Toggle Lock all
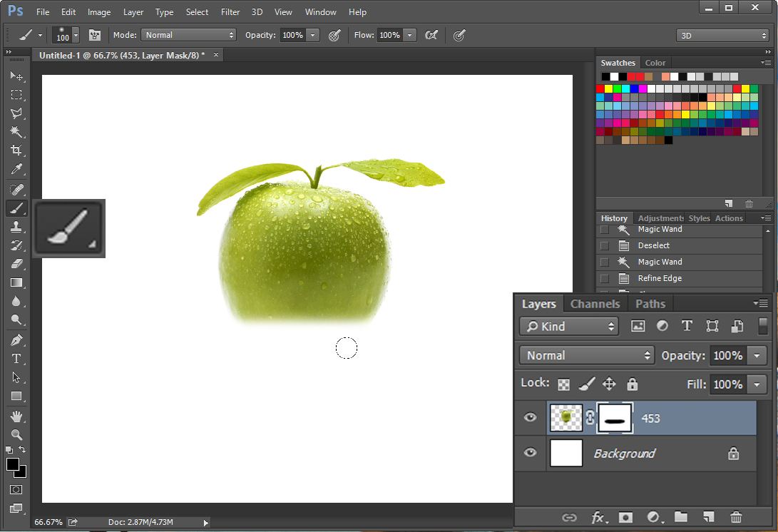778x532 pixels. [632, 384]
